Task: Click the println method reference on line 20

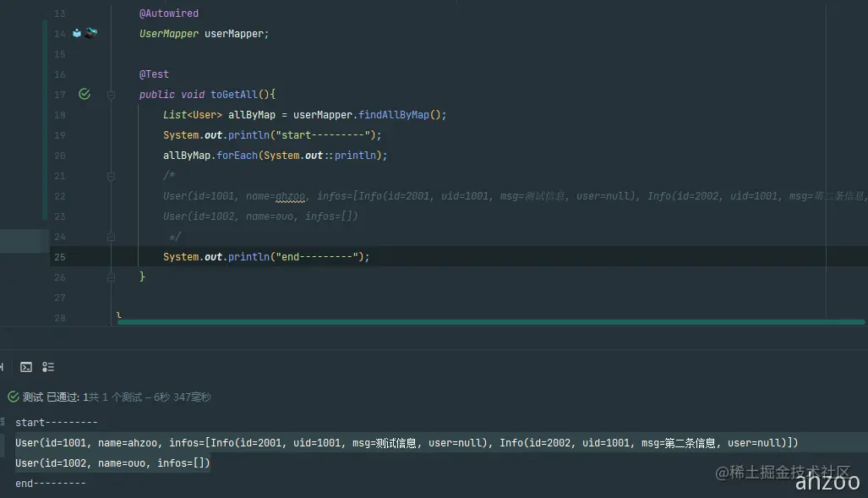Action: tap(355, 156)
